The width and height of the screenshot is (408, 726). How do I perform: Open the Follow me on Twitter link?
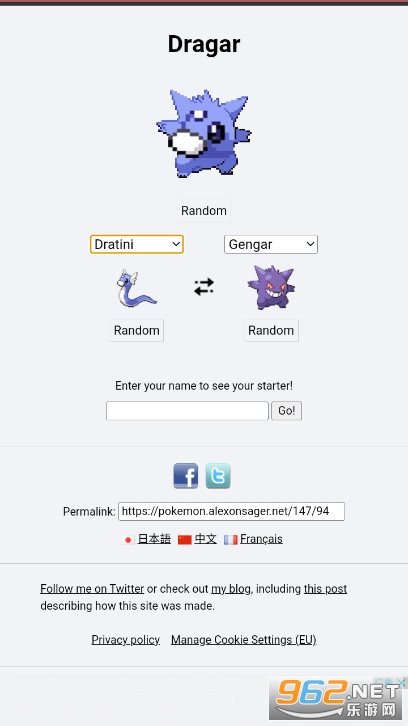(x=92, y=589)
